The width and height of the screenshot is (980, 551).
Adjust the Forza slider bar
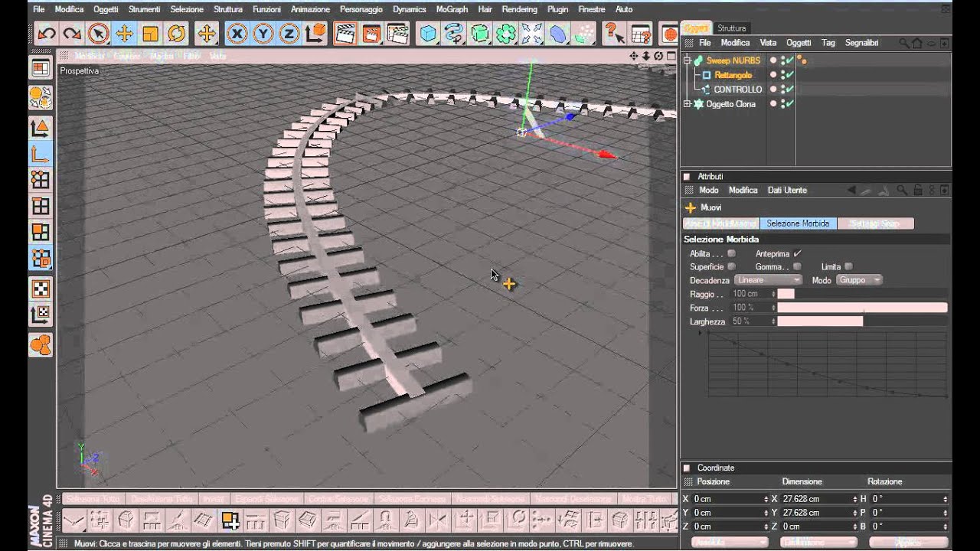coord(862,308)
